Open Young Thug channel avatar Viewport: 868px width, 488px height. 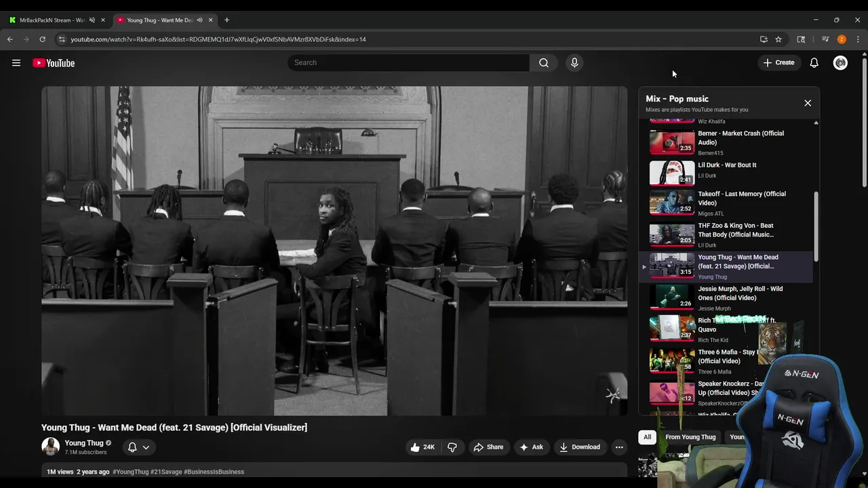50,446
